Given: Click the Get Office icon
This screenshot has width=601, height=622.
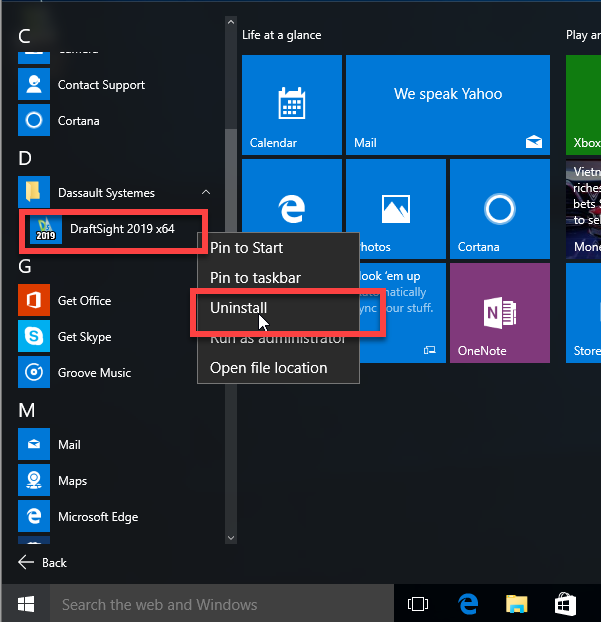Looking at the screenshot, I should pyautogui.click(x=34, y=300).
